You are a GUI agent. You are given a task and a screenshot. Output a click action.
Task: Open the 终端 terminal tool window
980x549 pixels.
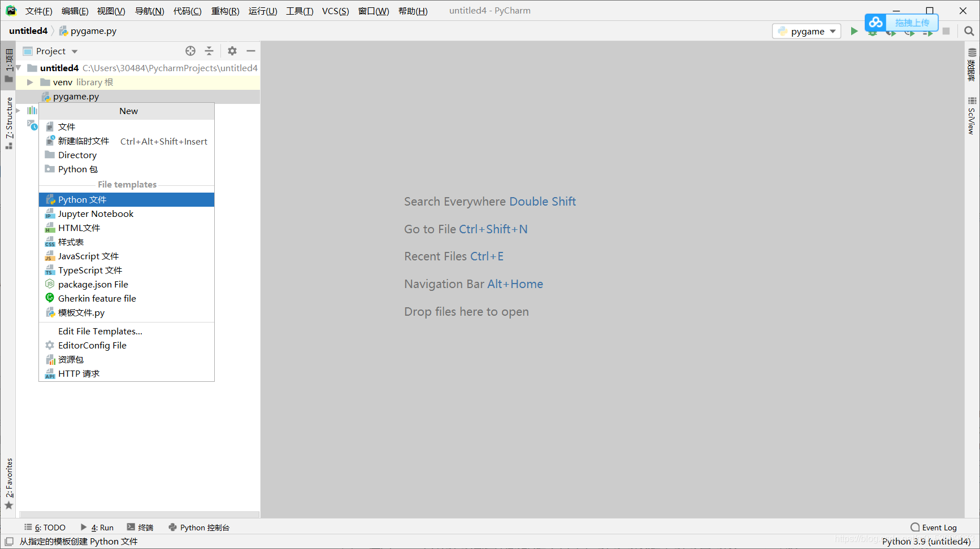point(140,527)
